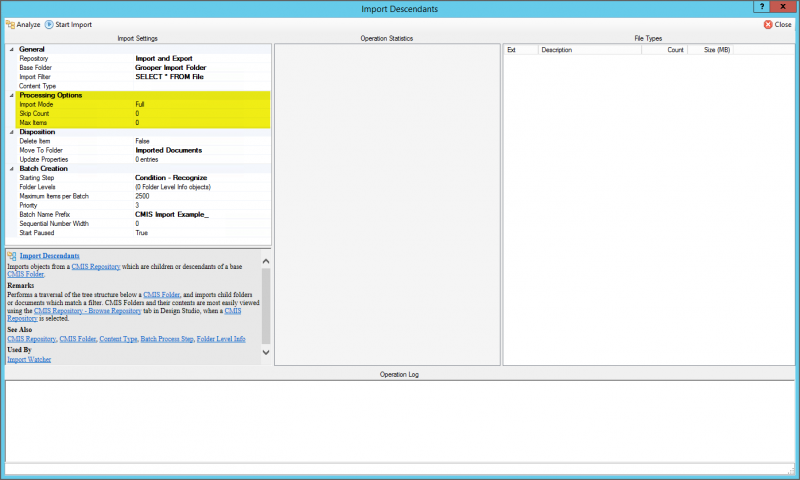Viewport: 800px width, 480px height.
Task: Collapse the General section
Action: (12, 49)
